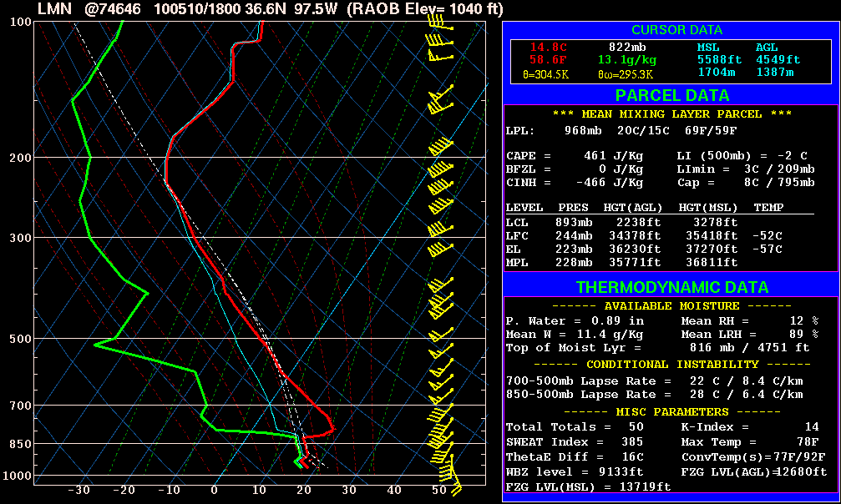This screenshot has height=504, width=841.
Task: Click the wind barb on the 700 mb line
Action: pyautogui.click(x=438, y=406)
